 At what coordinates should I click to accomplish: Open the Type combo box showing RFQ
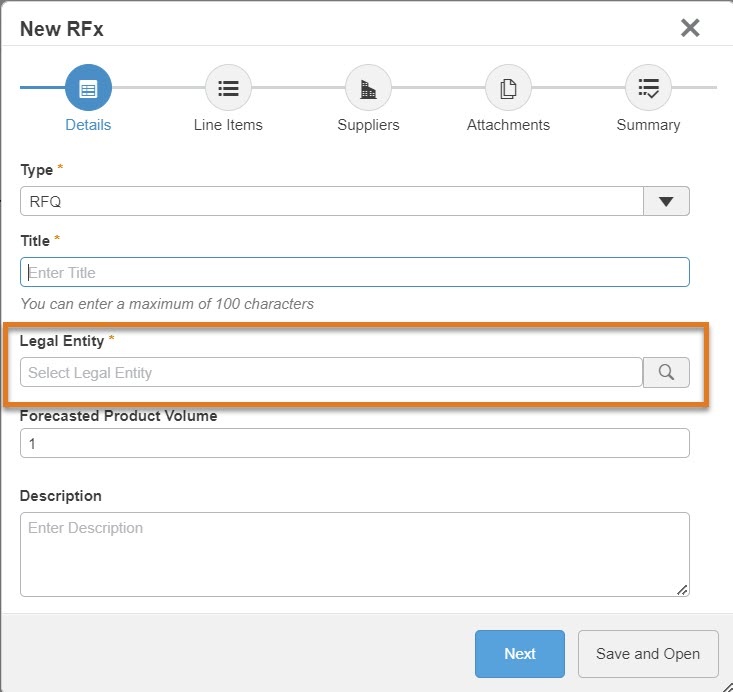pos(331,201)
